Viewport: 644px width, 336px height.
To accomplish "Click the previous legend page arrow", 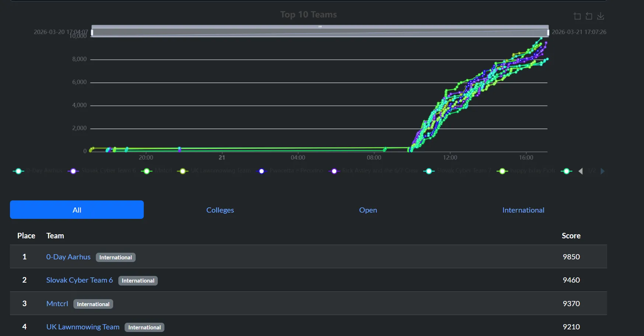I will pyautogui.click(x=581, y=171).
